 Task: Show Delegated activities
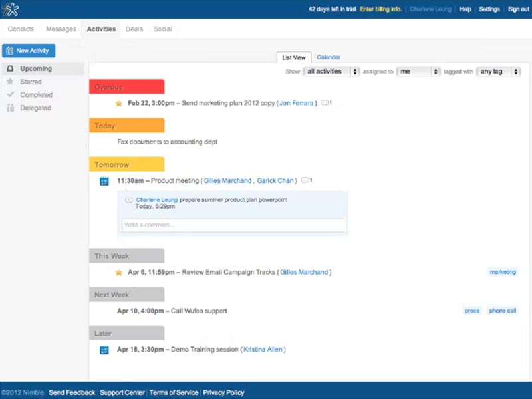pyautogui.click(x=35, y=108)
